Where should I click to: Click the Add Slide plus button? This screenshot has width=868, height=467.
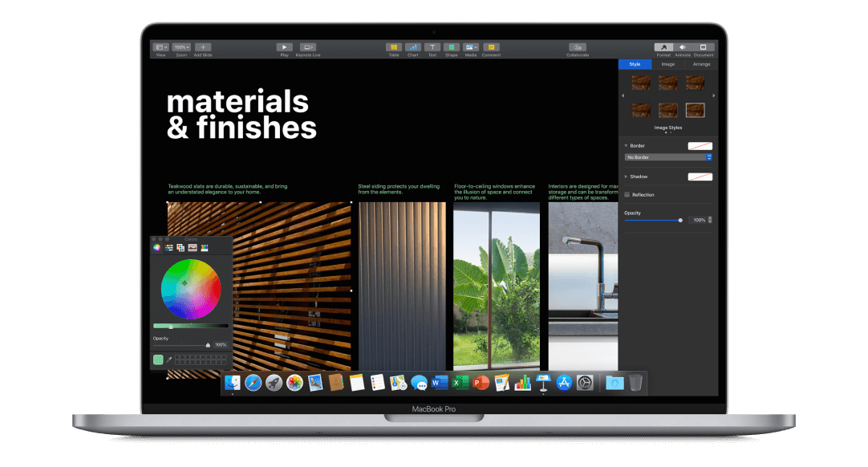click(203, 47)
